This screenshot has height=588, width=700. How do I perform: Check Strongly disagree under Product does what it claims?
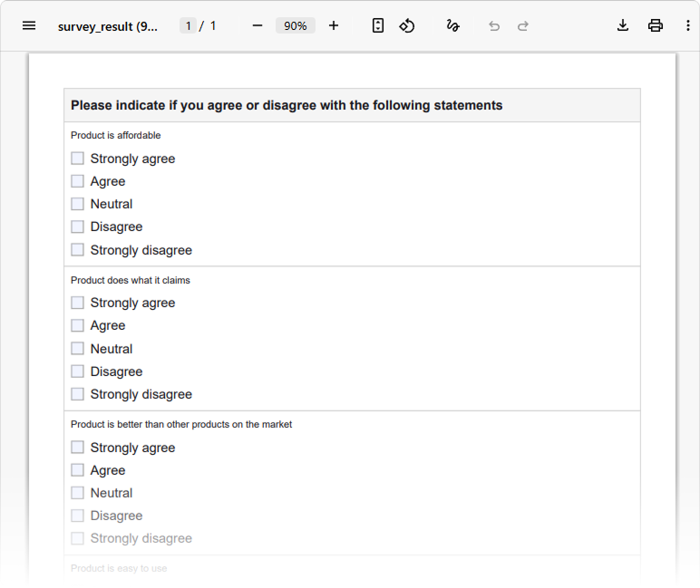click(x=78, y=394)
